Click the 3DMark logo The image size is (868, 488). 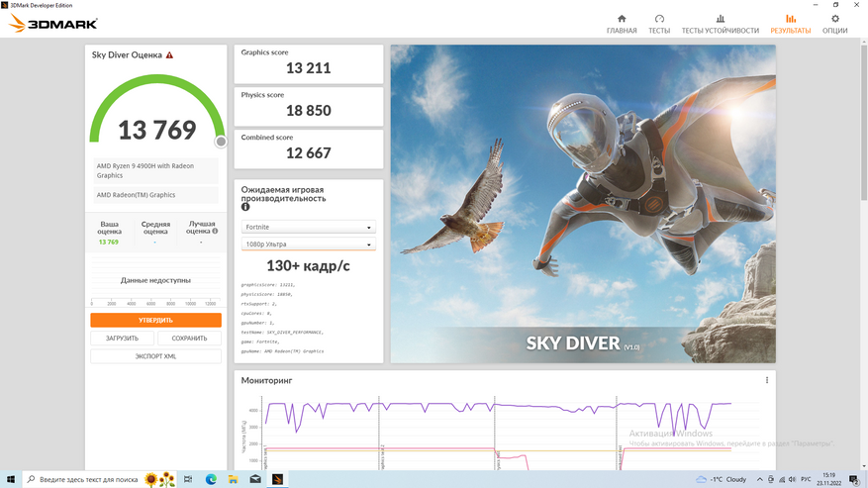pos(53,24)
